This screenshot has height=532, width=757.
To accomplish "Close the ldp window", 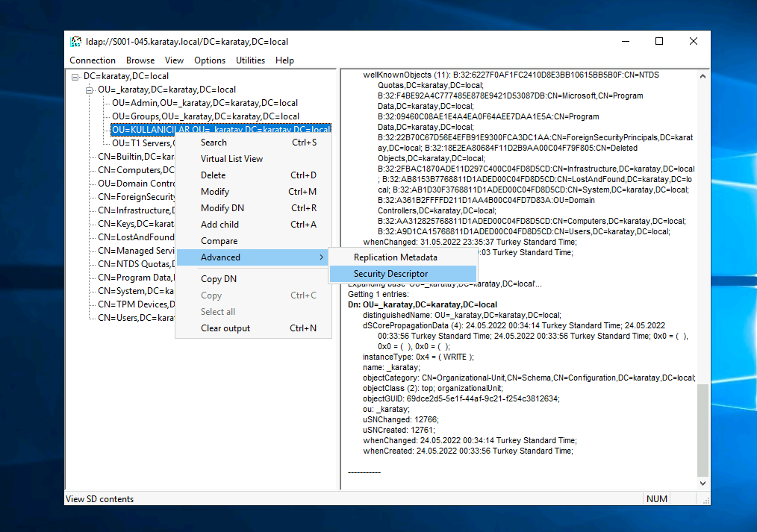I will click(x=694, y=42).
